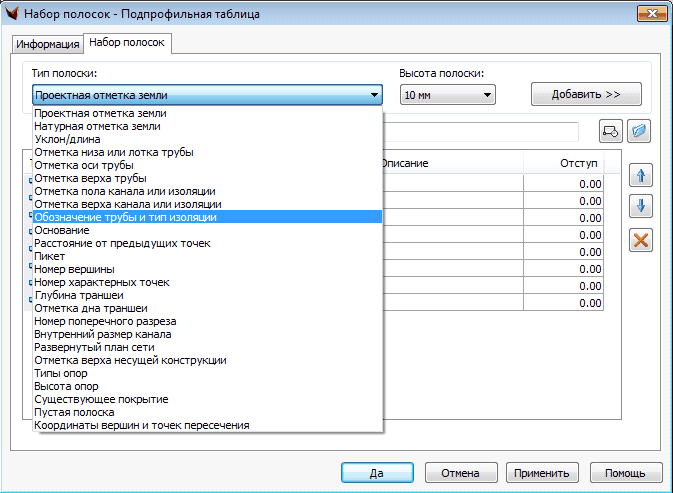Click the blue open folder icon
Screen dimensions: 673x493
639,132
